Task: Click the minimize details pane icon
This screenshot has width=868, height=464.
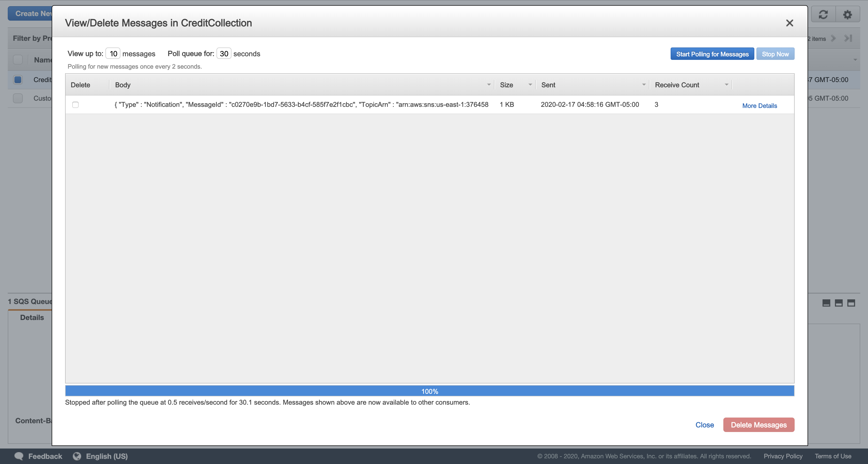Action: click(826, 303)
